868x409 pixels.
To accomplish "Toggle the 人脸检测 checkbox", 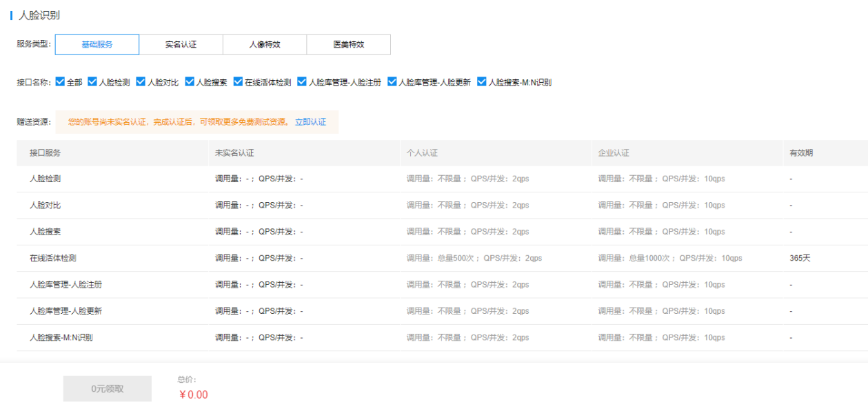I will tap(92, 82).
